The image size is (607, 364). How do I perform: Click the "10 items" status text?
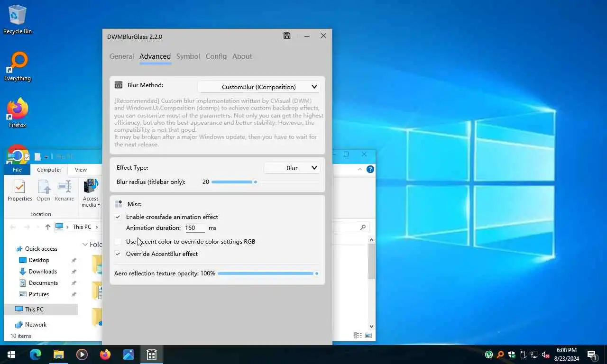click(21, 336)
